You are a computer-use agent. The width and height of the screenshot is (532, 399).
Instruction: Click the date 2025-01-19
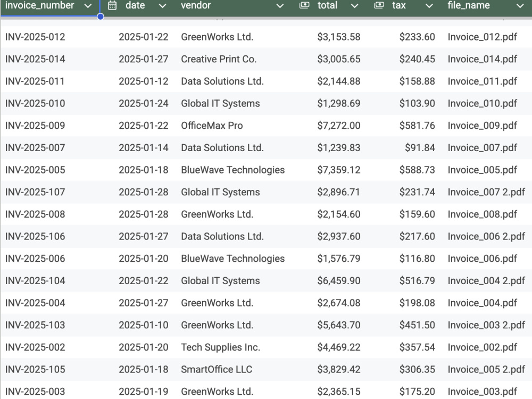tap(144, 392)
